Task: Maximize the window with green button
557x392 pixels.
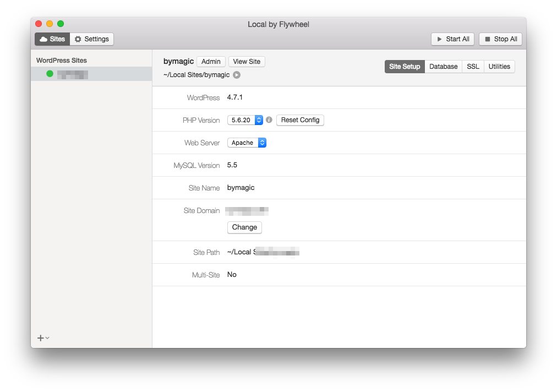Action: point(61,24)
